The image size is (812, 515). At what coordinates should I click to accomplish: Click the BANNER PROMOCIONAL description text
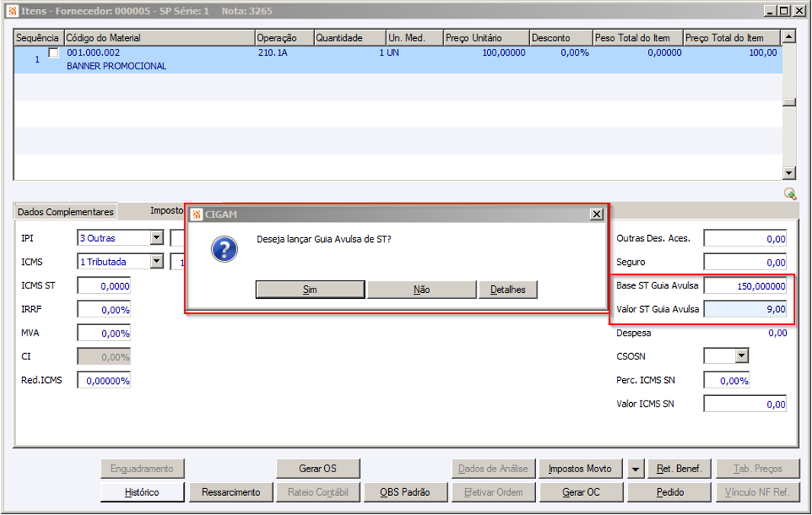point(117,66)
